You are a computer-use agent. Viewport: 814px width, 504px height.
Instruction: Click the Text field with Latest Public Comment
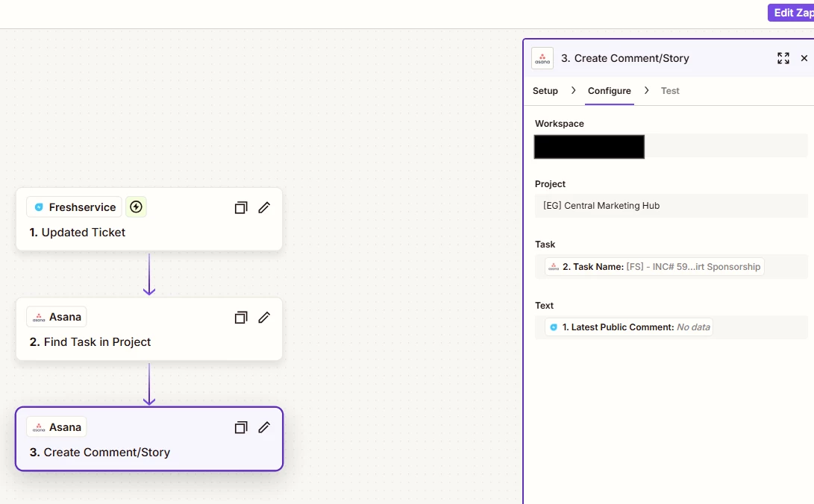(671, 327)
